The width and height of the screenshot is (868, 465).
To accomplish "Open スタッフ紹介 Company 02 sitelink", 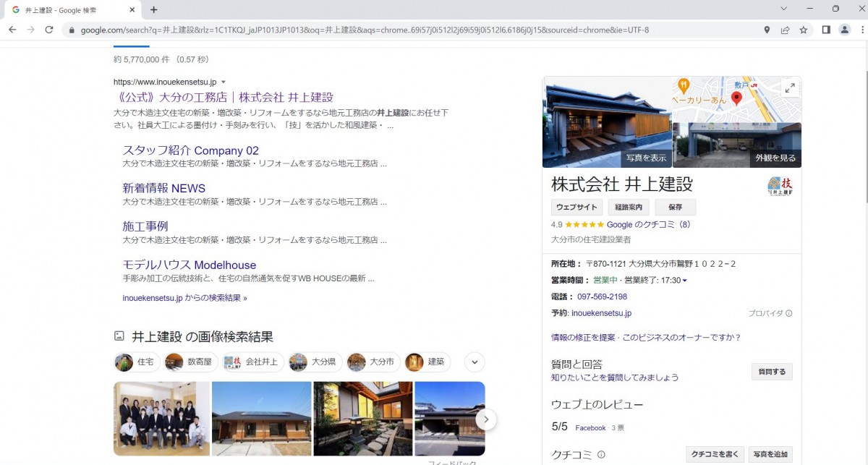I will (190, 150).
